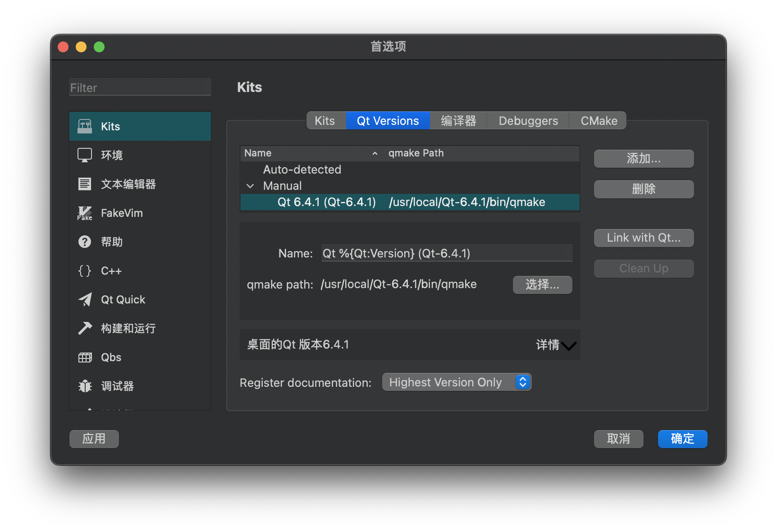Click the 删除 button
Screen dimensions: 777x532
644,189
